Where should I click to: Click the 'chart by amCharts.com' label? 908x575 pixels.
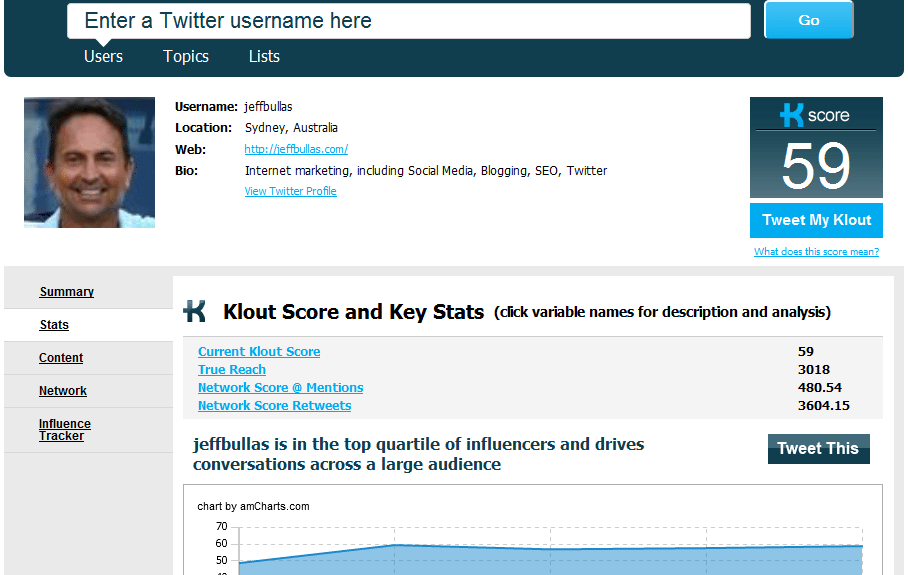(253, 506)
